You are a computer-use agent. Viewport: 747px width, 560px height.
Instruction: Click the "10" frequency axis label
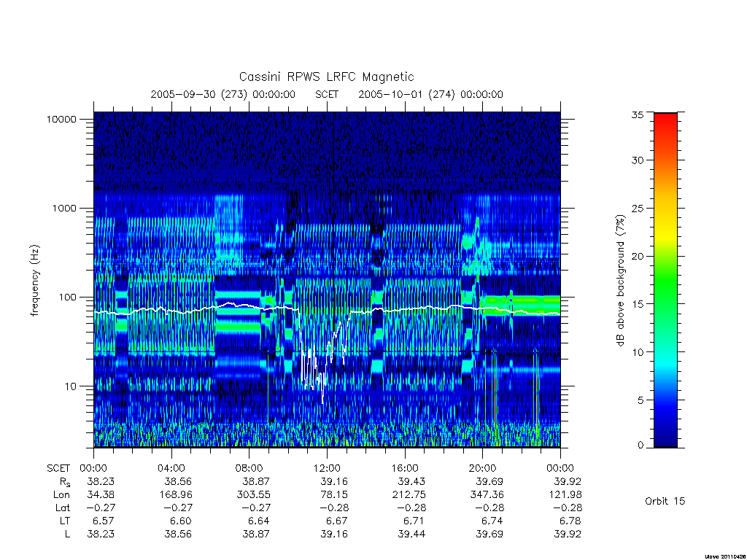pyautogui.click(x=71, y=386)
